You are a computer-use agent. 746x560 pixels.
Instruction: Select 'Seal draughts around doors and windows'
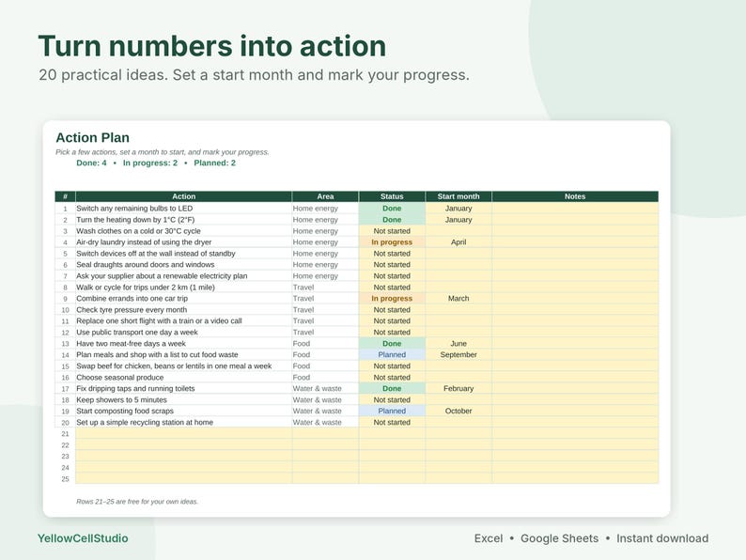[x=183, y=265]
